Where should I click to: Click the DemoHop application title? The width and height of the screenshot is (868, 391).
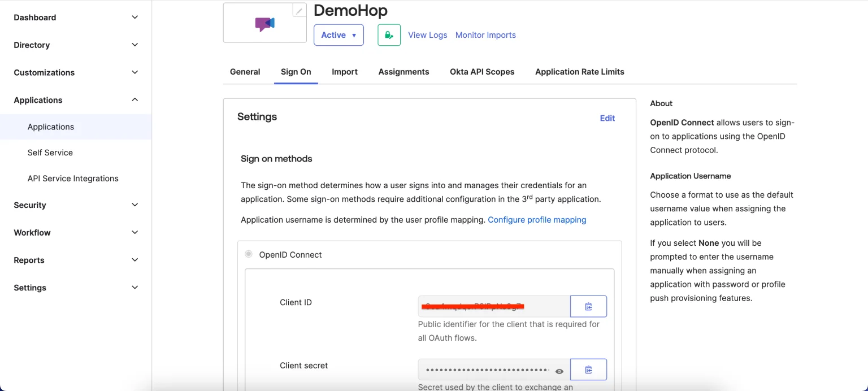click(x=350, y=10)
